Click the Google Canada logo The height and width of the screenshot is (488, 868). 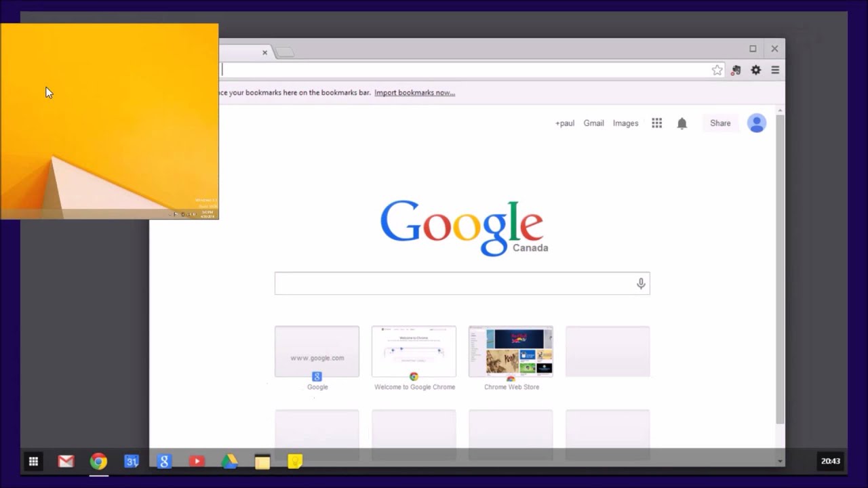(x=464, y=228)
